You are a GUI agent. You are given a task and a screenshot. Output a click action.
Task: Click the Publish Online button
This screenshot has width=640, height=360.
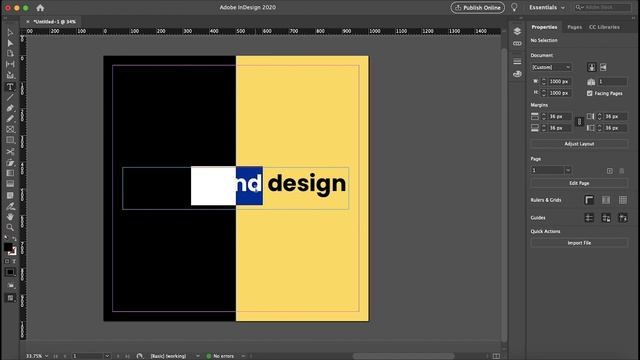tap(478, 8)
